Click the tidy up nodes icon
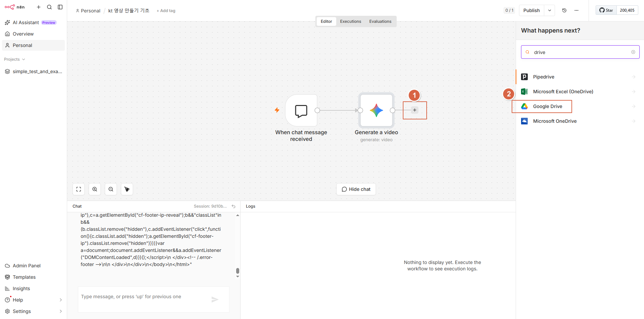 [x=127, y=189]
